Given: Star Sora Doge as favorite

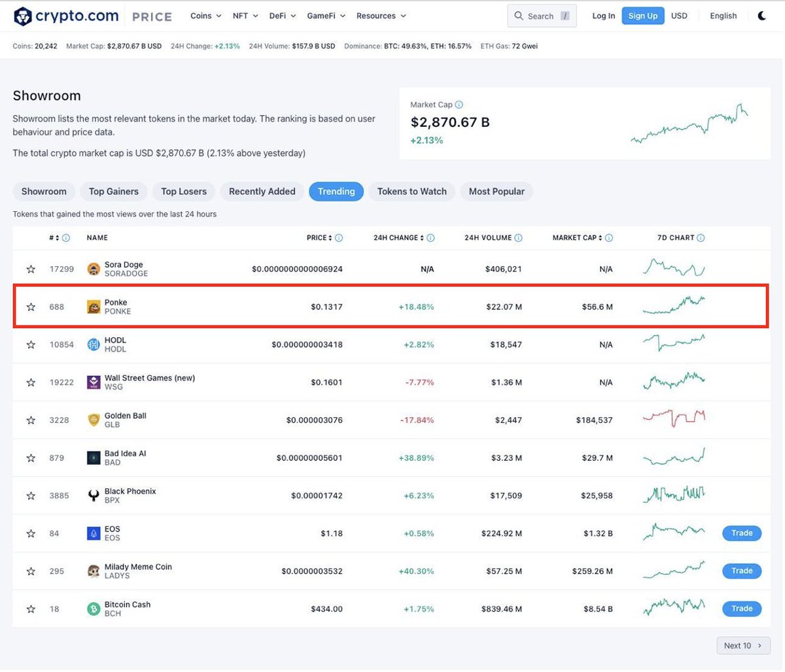Looking at the screenshot, I should pyautogui.click(x=31, y=269).
